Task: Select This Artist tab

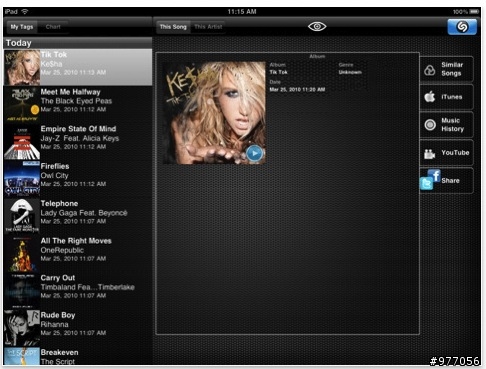Action: (208, 27)
